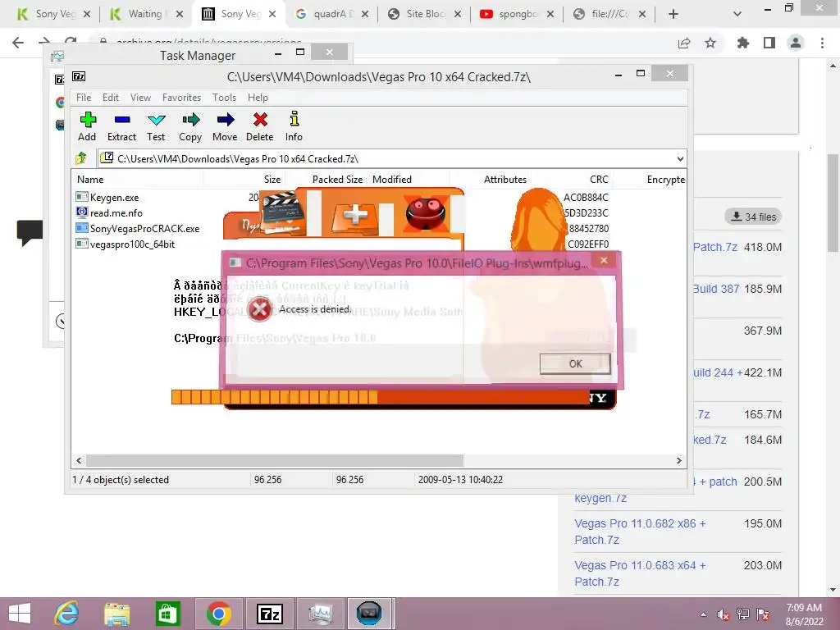Image resolution: width=840 pixels, height=630 pixels.
Task: Switch to Chrome via the taskbar icon
Action: point(218,614)
